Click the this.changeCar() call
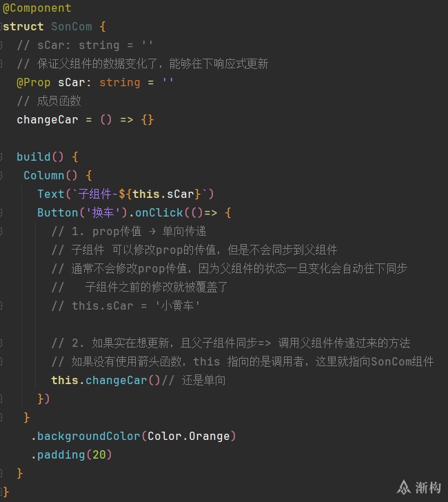This screenshot has height=502, width=448. [105, 381]
